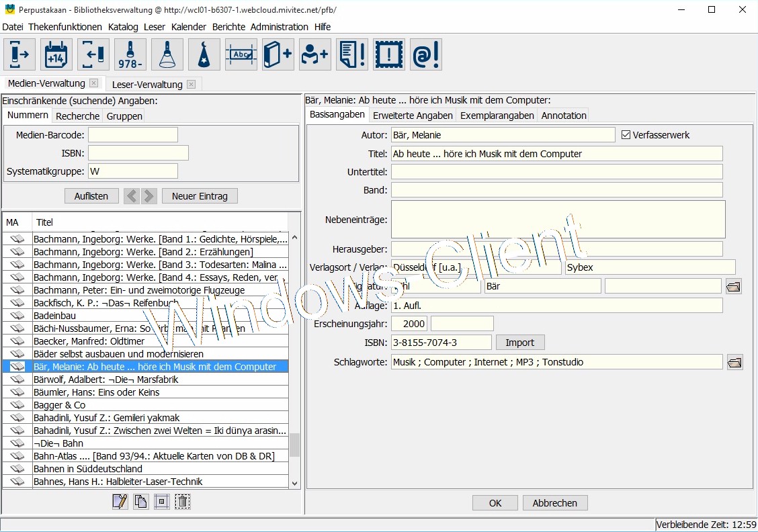The height and width of the screenshot is (532, 758).
Task: Click the trash delete icon below list
Action: (x=182, y=501)
